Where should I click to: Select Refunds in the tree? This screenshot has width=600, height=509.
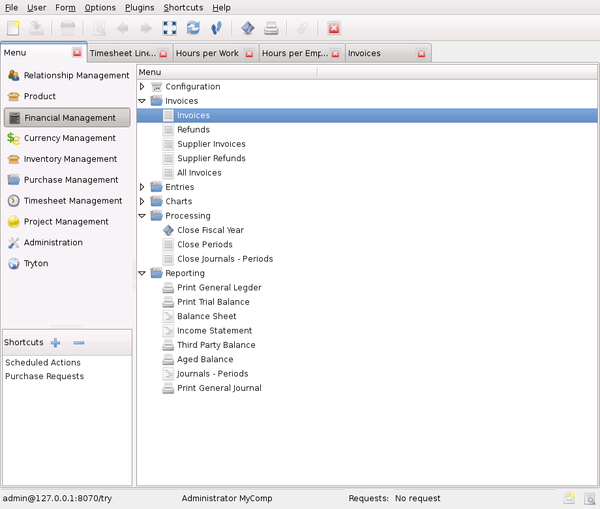coord(193,130)
